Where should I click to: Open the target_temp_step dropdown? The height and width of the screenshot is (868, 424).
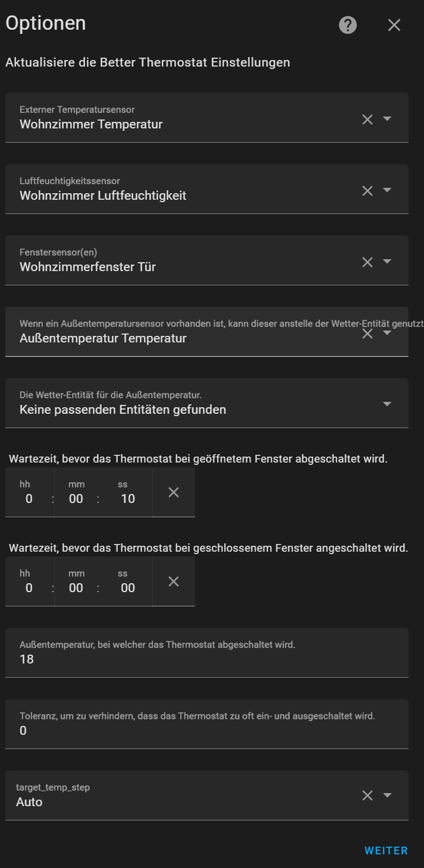pyautogui.click(x=387, y=795)
